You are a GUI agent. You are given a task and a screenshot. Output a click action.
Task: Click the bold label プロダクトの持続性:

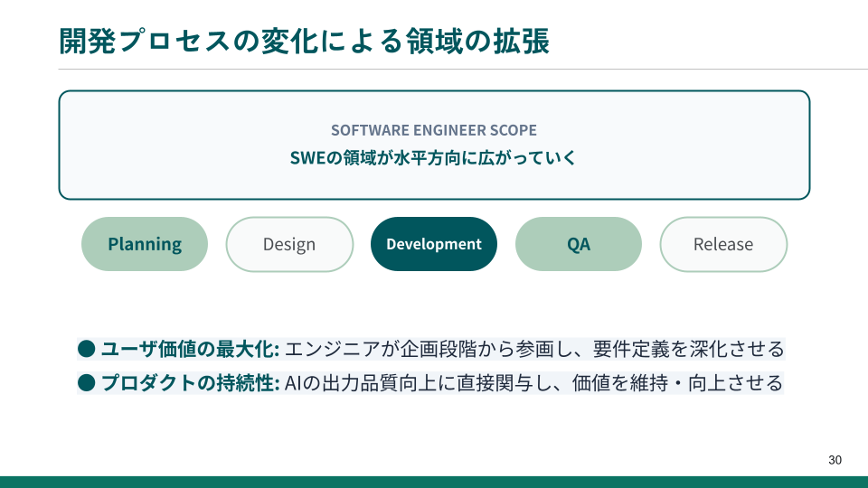click(190, 383)
